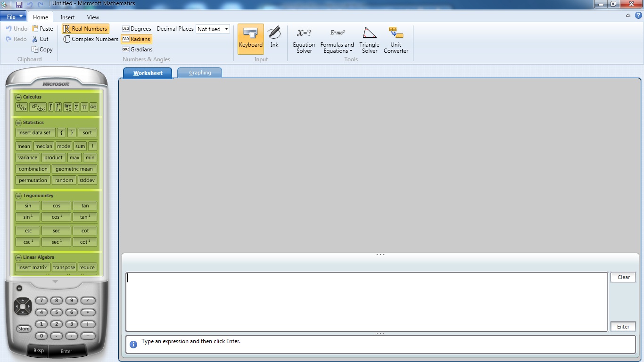The width and height of the screenshot is (644, 362).
Task: Collapse the Statistics section
Action: pos(18,123)
